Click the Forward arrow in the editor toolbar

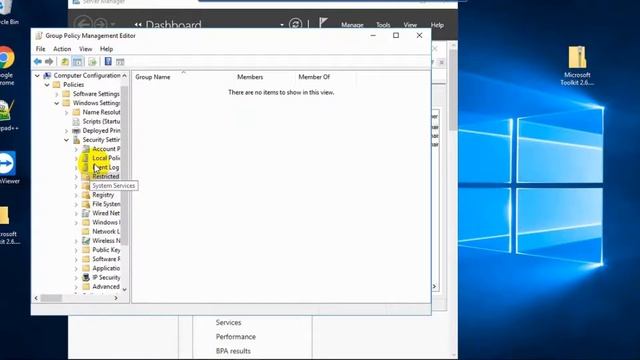coord(49,62)
